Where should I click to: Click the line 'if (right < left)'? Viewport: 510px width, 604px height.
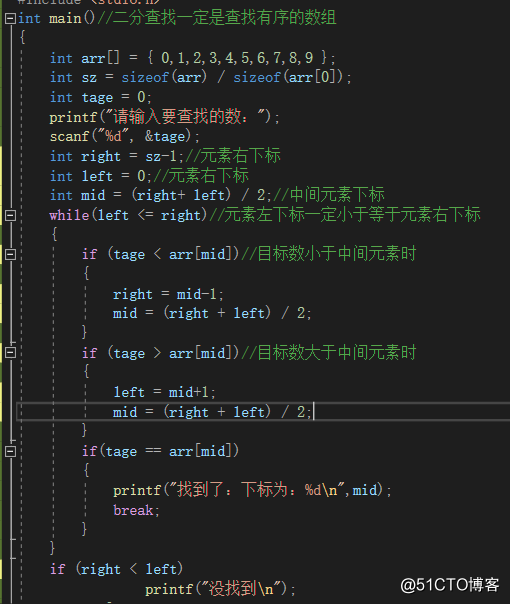(116, 569)
